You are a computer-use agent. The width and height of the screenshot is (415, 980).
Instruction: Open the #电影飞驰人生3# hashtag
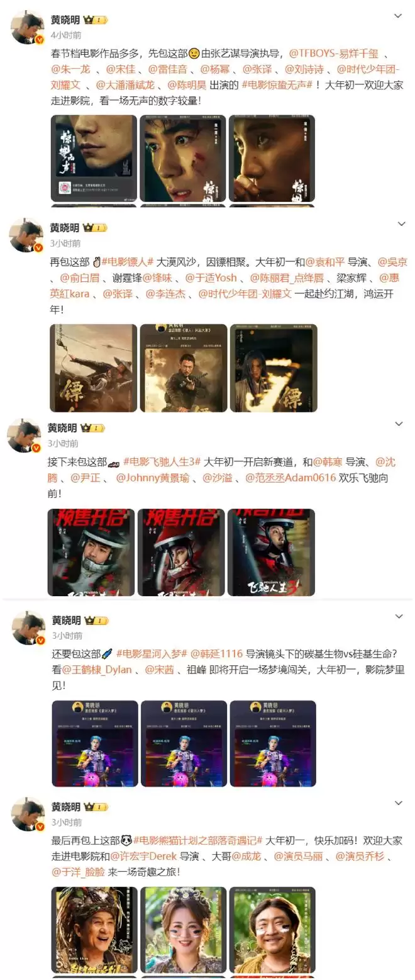point(162,462)
